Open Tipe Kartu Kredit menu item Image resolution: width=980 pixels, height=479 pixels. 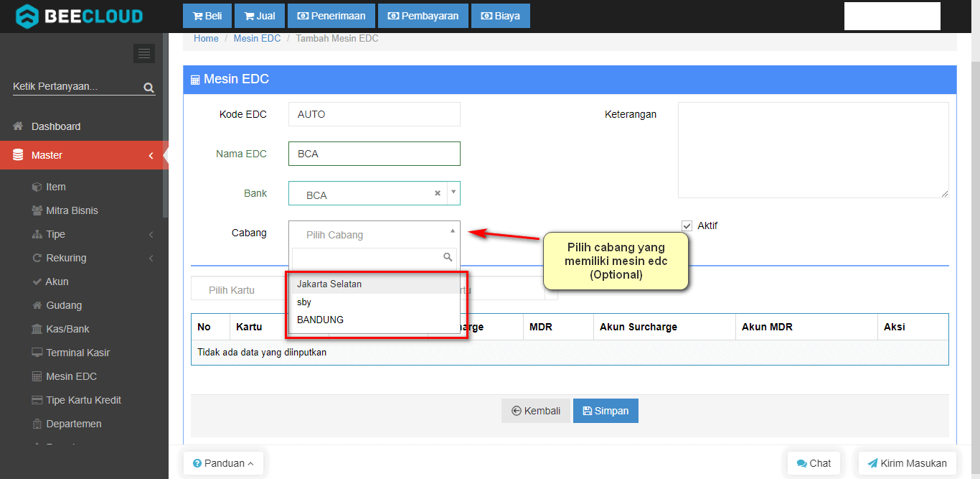tap(84, 400)
